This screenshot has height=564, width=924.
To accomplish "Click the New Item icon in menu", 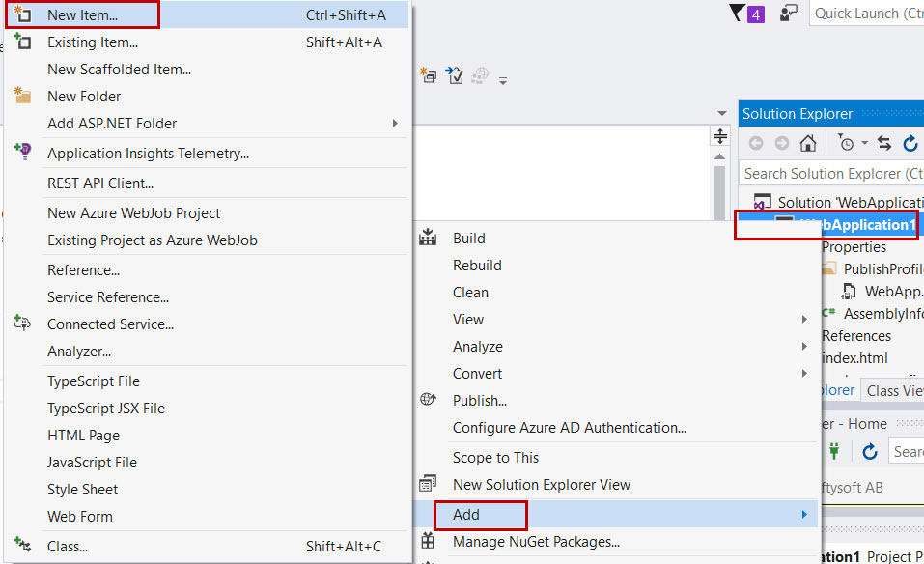I will pyautogui.click(x=22, y=14).
